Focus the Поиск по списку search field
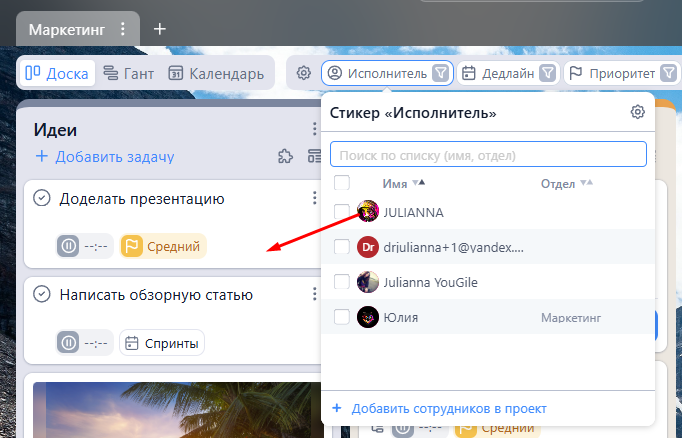 (488, 154)
